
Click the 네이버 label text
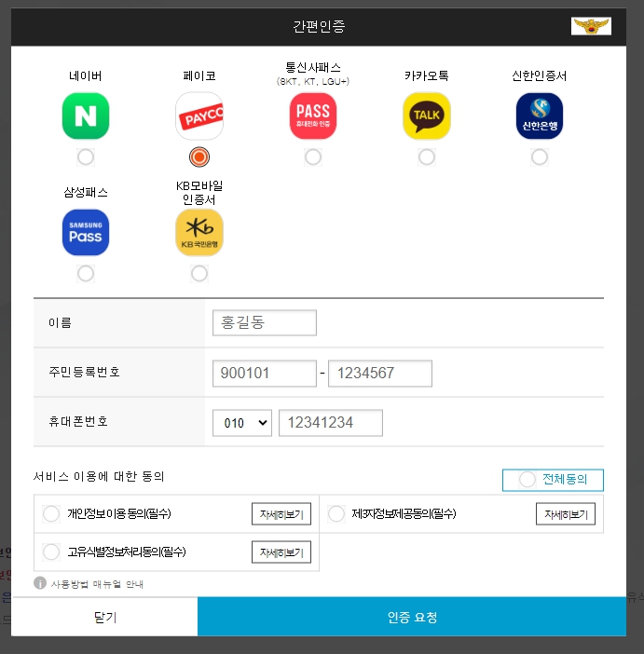click(x=86, y=75)
